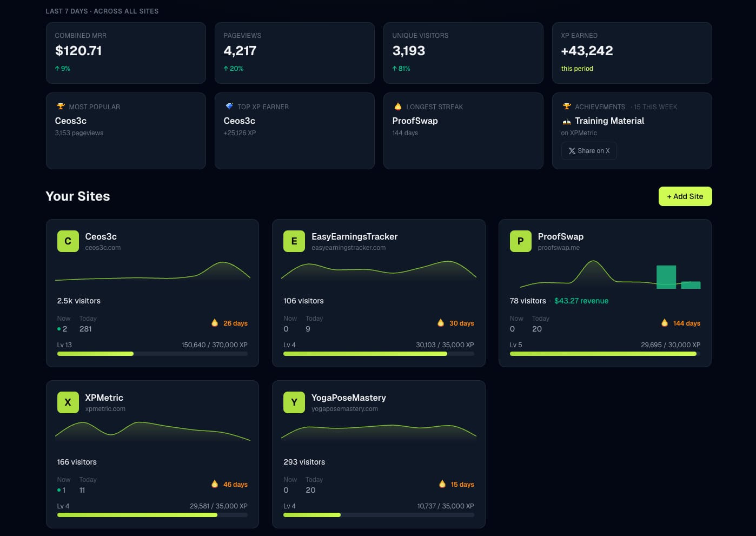The width and height of the screenshot is (756, 536).
Task: Click the Training Material achievement title
Action: tap(609, 121)
